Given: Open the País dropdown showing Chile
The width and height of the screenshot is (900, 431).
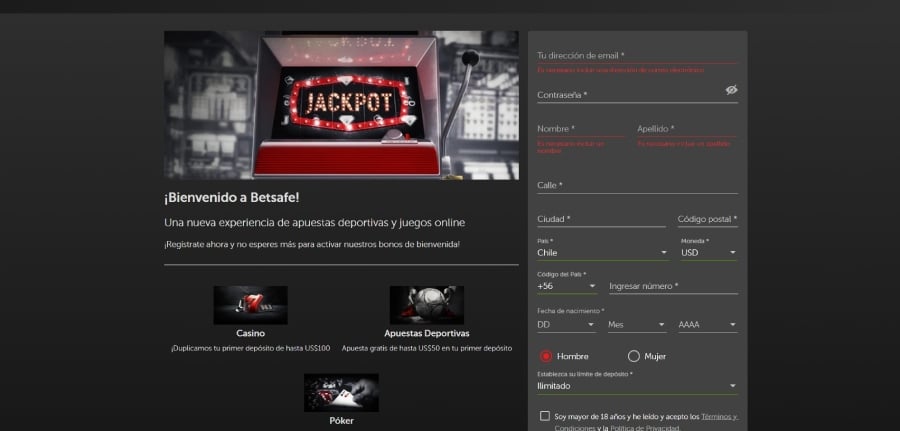Looking at the screenshot, I should pyautogui.click(x=603, y=253).
